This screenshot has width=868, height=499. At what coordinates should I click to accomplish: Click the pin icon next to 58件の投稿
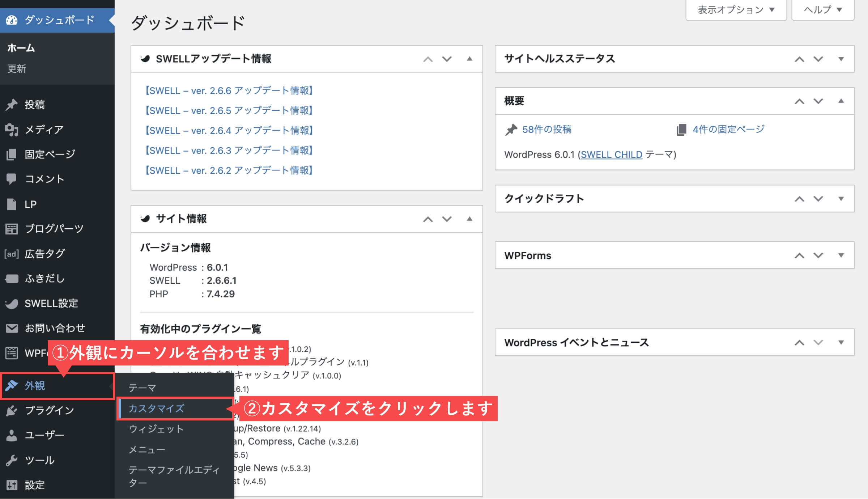click(x=511, y=130)
